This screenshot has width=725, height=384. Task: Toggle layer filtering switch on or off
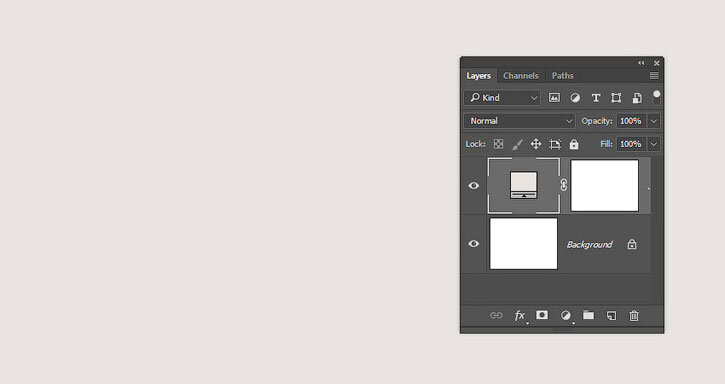click(656, 97)
